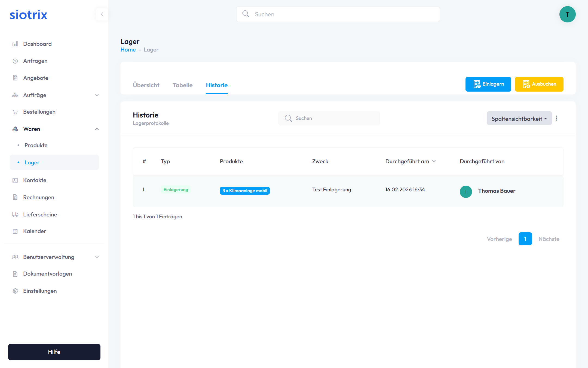
Task: Click the Bestellungen shopping cart icon
Action: (x=15, y=112)
